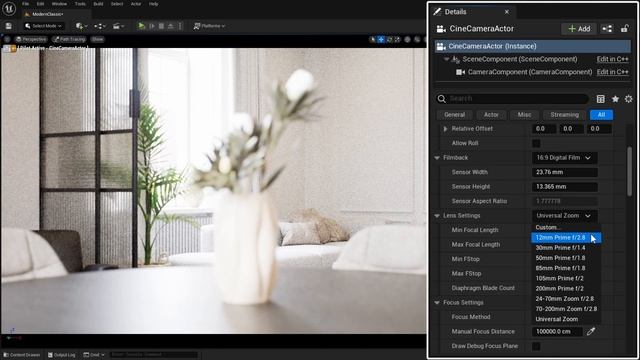Activate the scale gizmo icon
This screenshot has height=360, width=640.
[x=398, y=40]
